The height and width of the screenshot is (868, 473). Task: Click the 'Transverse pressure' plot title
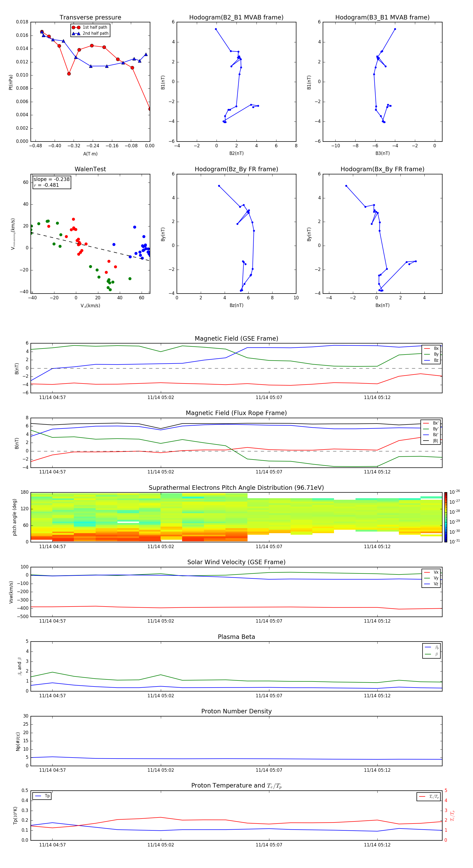90,18
